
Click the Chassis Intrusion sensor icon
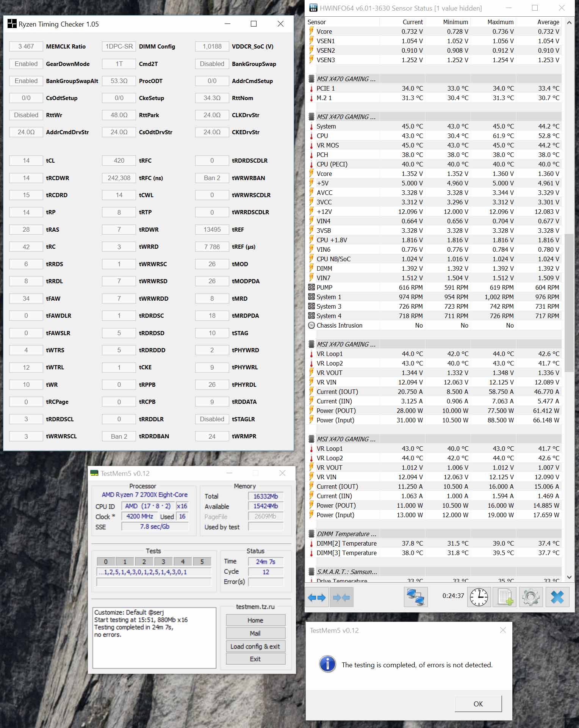[311, 325]
